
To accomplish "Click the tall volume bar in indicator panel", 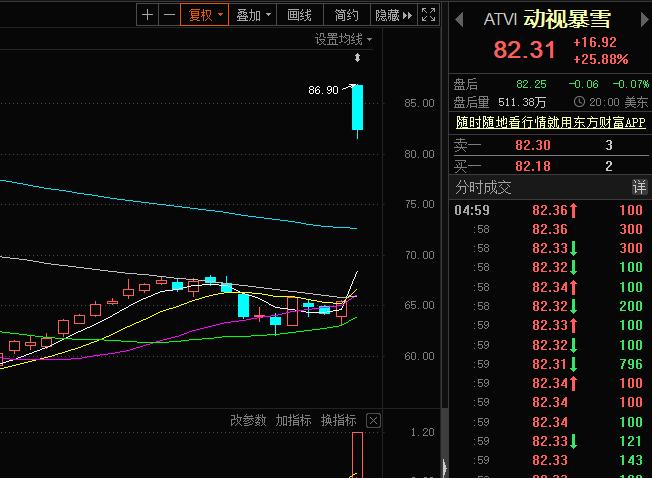I will point(358,455).
